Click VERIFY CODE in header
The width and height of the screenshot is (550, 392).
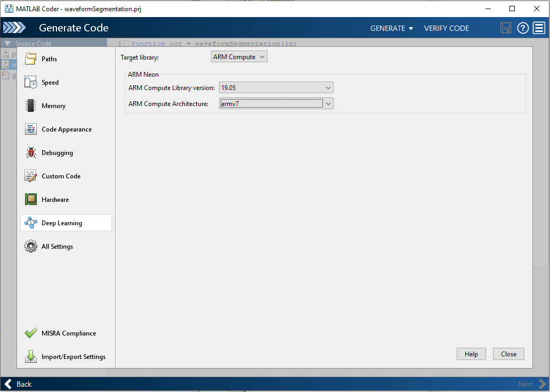(447, 28)
